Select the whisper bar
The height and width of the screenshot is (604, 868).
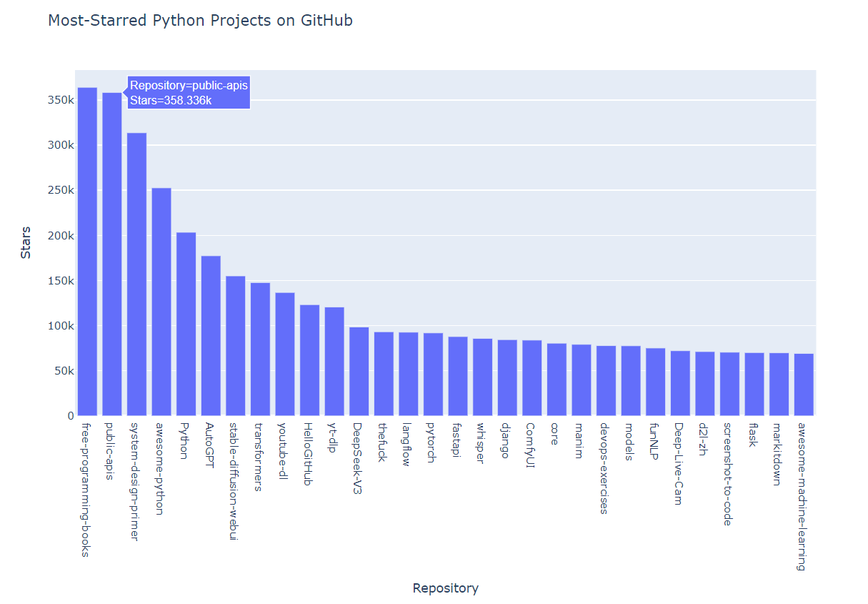click(x=483, y=377)
